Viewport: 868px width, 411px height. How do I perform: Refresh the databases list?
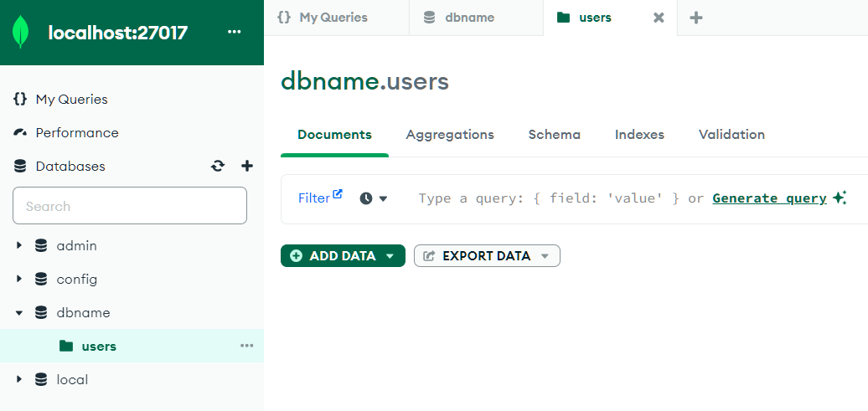click(x=218, y=166)
